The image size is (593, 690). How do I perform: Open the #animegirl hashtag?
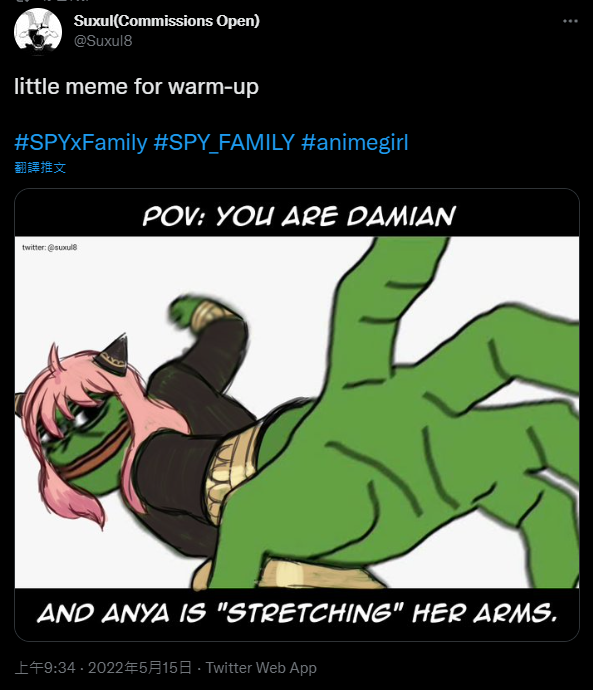click(355, 143)
